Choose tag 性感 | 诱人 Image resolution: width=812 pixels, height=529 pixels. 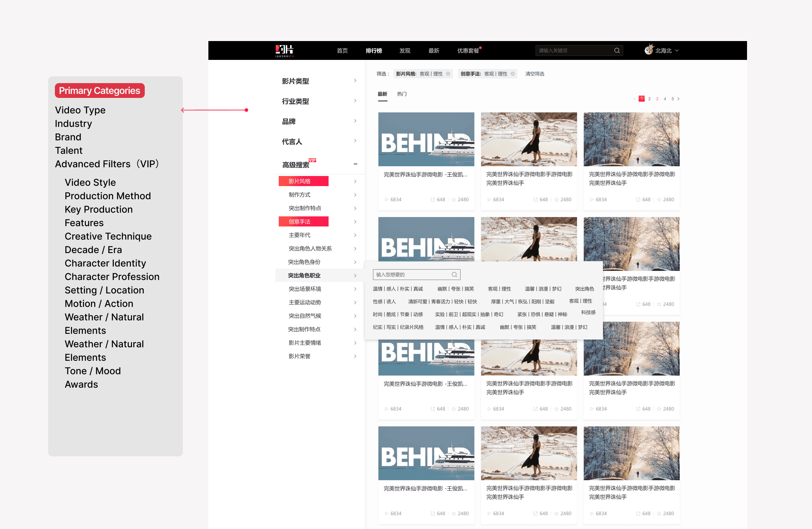(384, 302)
